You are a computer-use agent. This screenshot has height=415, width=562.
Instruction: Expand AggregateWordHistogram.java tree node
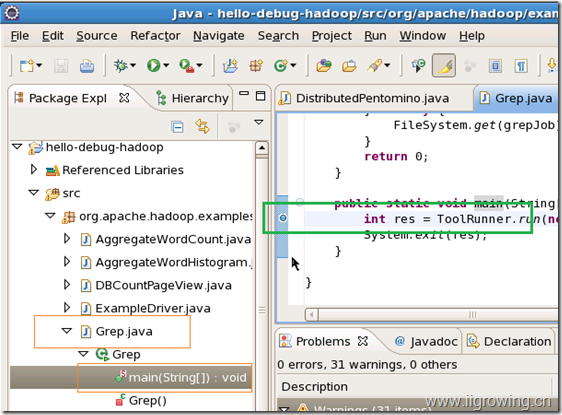(67, 262)
